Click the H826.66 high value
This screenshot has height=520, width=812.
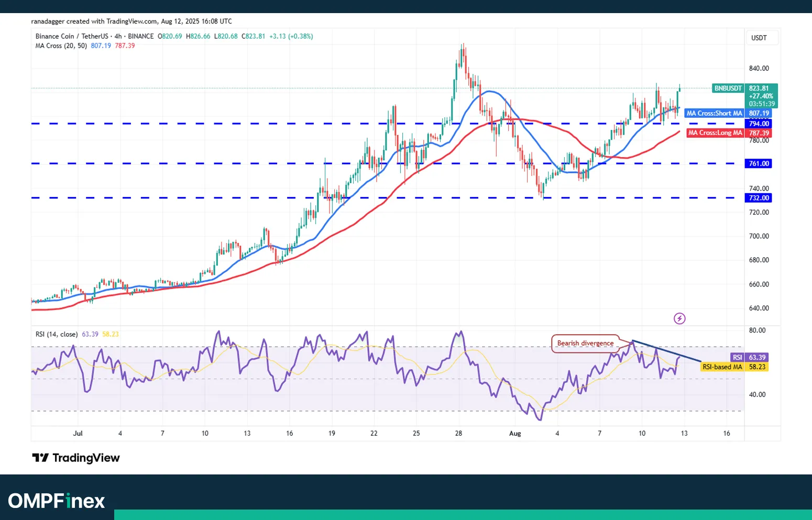click(198, 36)
